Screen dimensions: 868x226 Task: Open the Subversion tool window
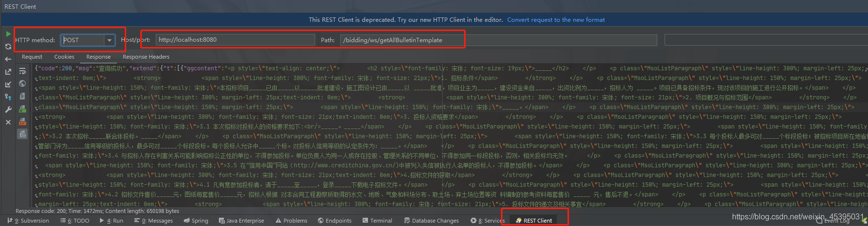[28, 221]
